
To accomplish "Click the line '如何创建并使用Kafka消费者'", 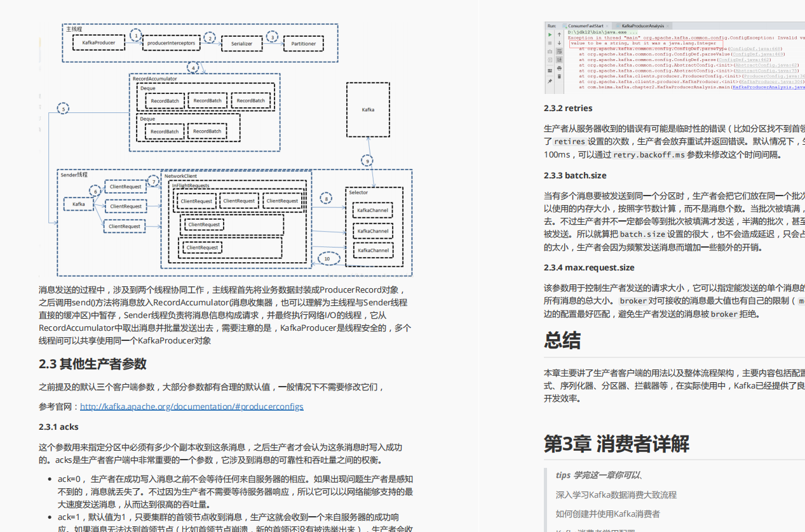I will pyautogui.click(x=608, y=514).
